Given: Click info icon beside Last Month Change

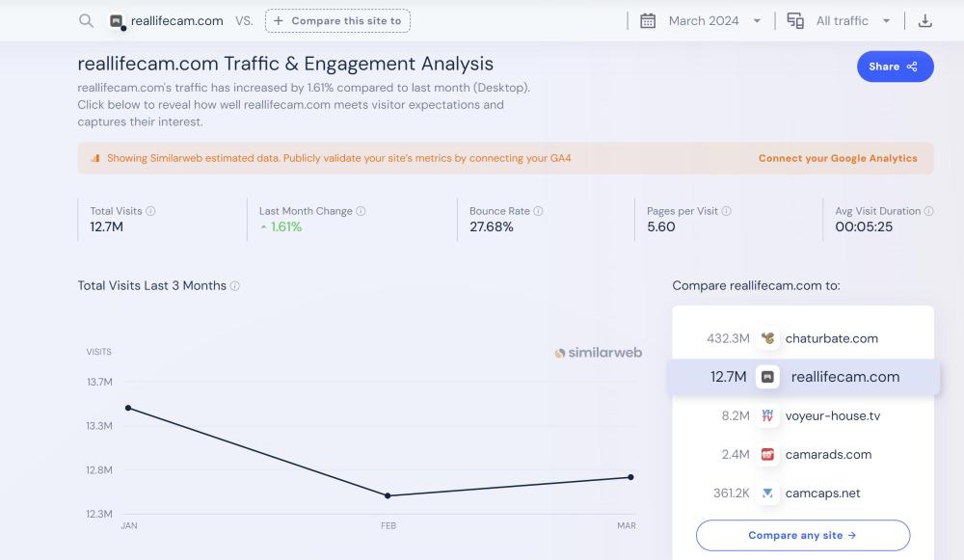Looking at the screenshot, I should [361, 211].
